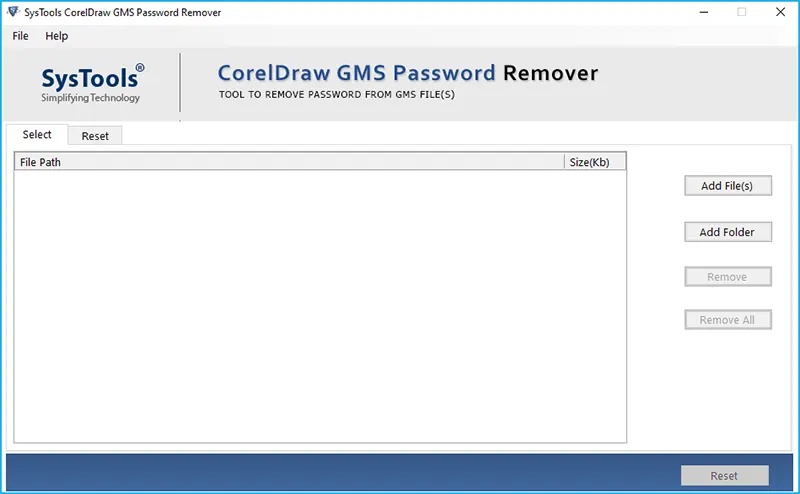Click the Size(Kb) column header

point(594,162)
